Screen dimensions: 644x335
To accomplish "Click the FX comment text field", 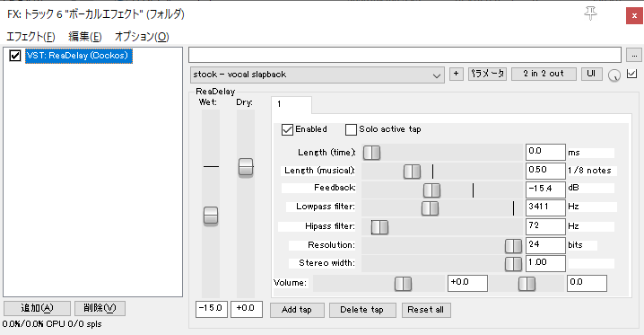I will point(405,55).
